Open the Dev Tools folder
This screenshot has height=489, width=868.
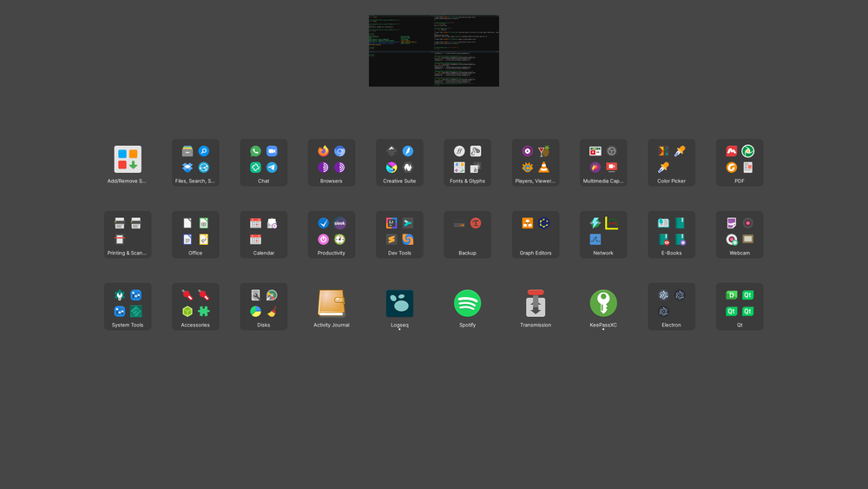coord(399,235)
